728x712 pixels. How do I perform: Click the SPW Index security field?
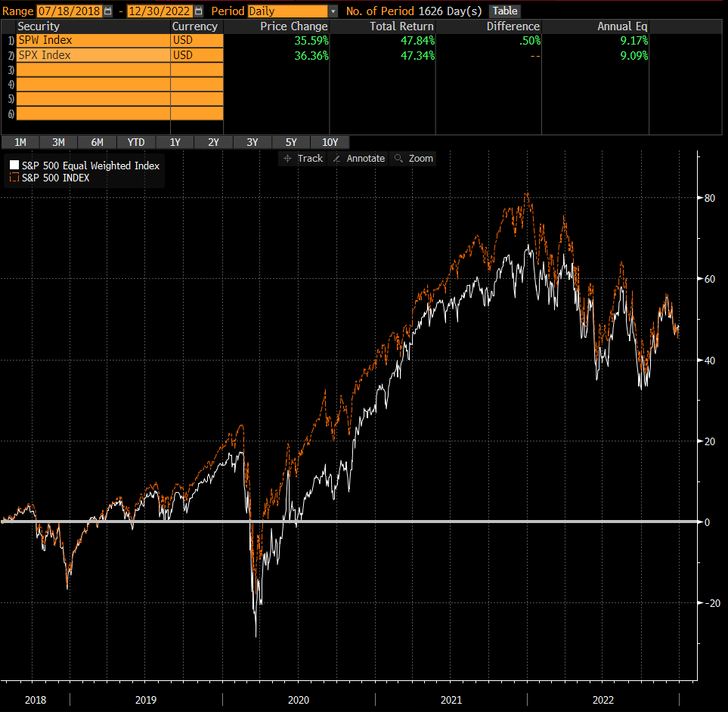point(93,40)
